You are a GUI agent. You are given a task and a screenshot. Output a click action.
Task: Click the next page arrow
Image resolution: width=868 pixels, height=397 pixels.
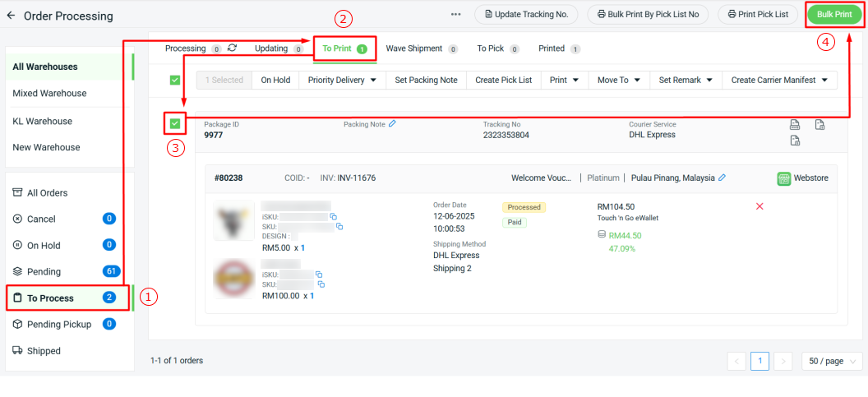click(783, 361)
